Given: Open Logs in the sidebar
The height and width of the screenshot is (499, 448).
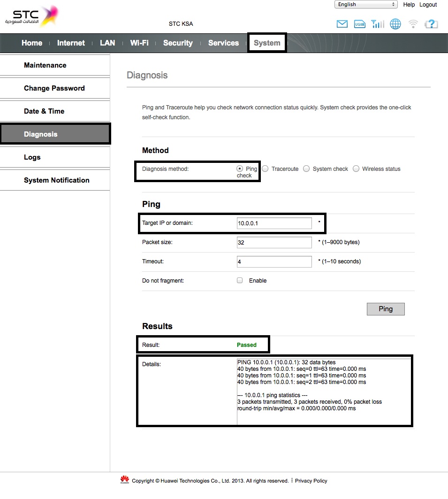Looking at the screenshot, I should pos(32,157).
